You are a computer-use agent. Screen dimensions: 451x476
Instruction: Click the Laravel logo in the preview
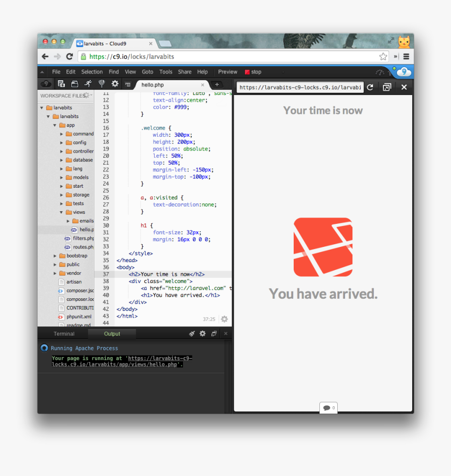coord(323,247)
